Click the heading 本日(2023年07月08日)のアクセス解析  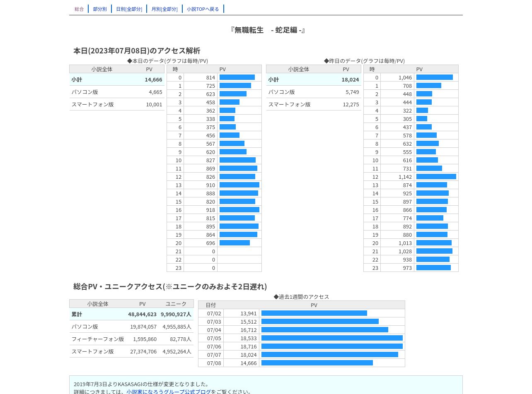[x=137, y=50]
